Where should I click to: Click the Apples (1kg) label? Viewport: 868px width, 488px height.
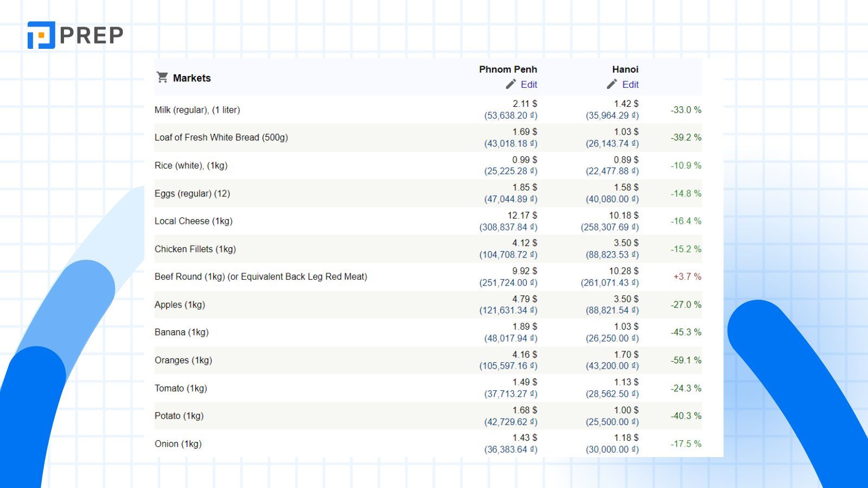[180, 305]
